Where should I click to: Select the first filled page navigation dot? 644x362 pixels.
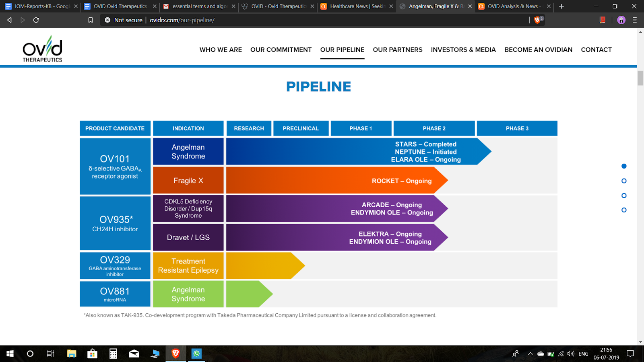[624, 166]
